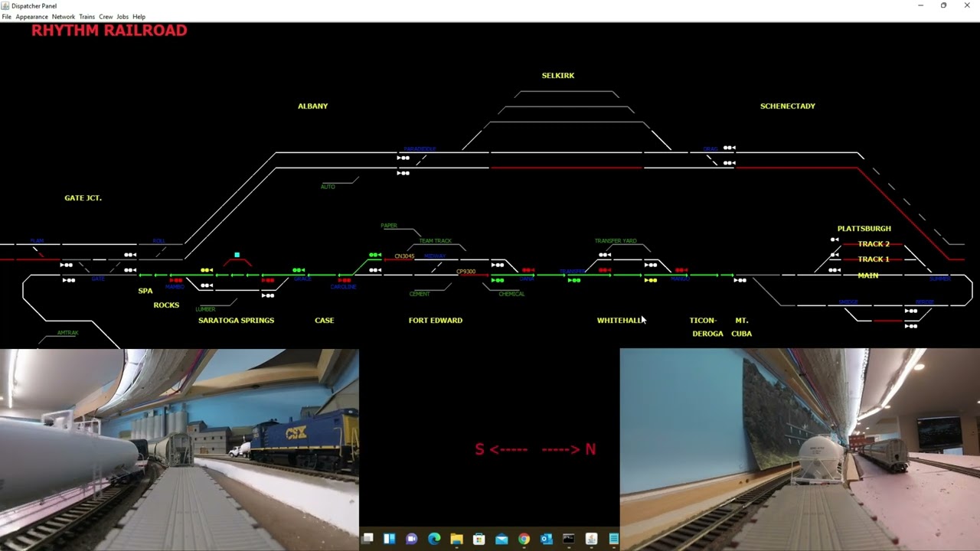Open the Crew menu
The image size is (980, 551).
106,17
